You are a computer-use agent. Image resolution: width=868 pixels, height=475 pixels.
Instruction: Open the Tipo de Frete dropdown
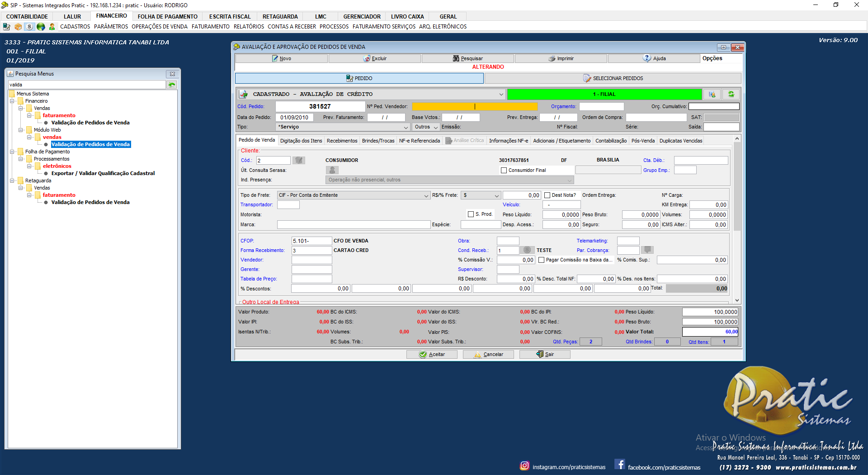pos(426,195)
